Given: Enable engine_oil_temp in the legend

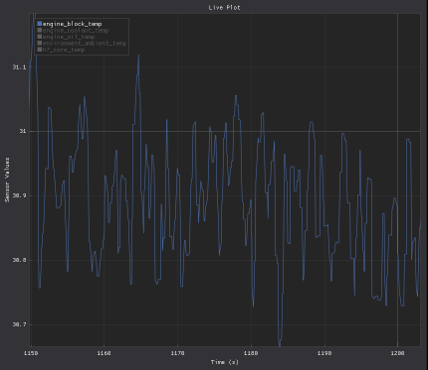Looking at the screenshot, I should tap(66, 37).
